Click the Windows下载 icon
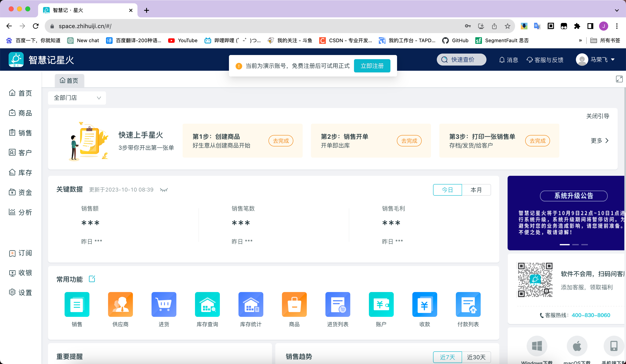626x364 pixels. [537, 346]
